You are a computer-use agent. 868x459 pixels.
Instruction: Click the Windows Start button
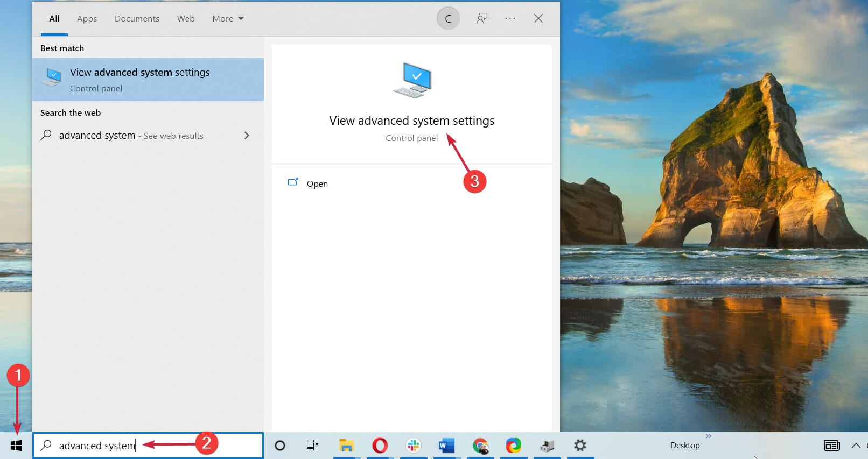point(16,446)
